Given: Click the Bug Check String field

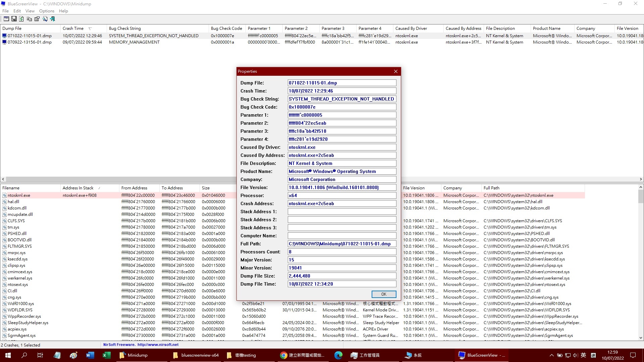Looking at the screenshot, I should (x=341, y=99).
